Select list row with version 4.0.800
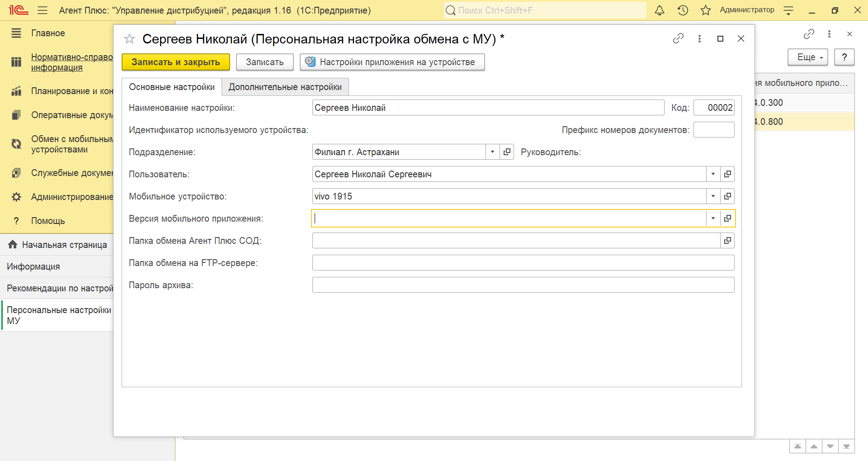Viewport: 868px width, 461px height. pos(804,122)
